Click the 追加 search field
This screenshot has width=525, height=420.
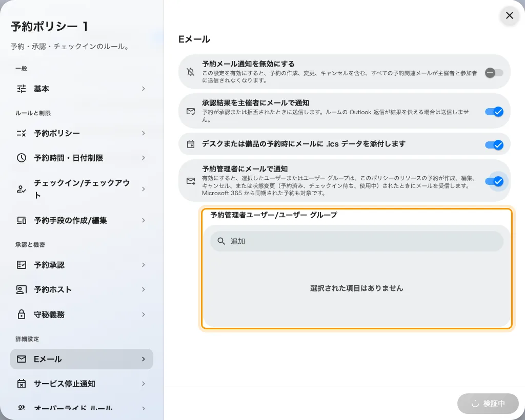(357, 241)
